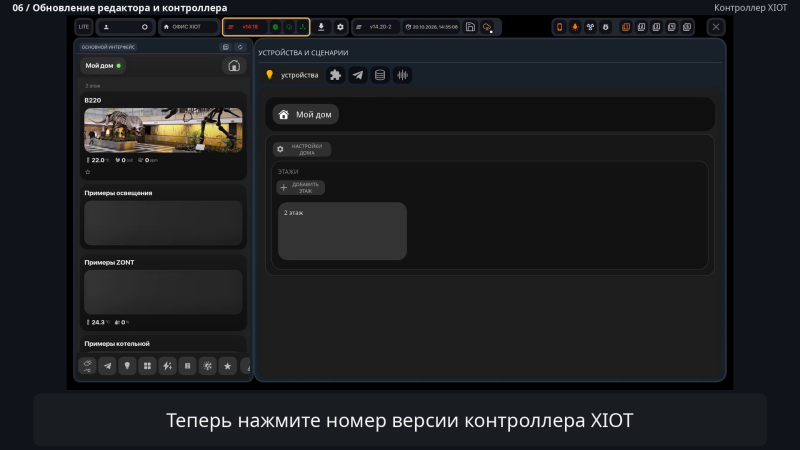800x450 pixels.
Task: Click the save diskette icon
Action: (x=470, y=27)
